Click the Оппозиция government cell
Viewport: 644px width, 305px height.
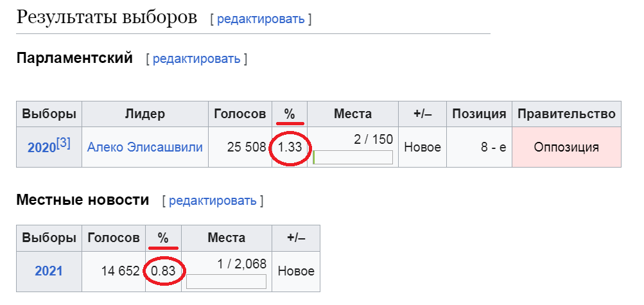(x=566, y=148)
